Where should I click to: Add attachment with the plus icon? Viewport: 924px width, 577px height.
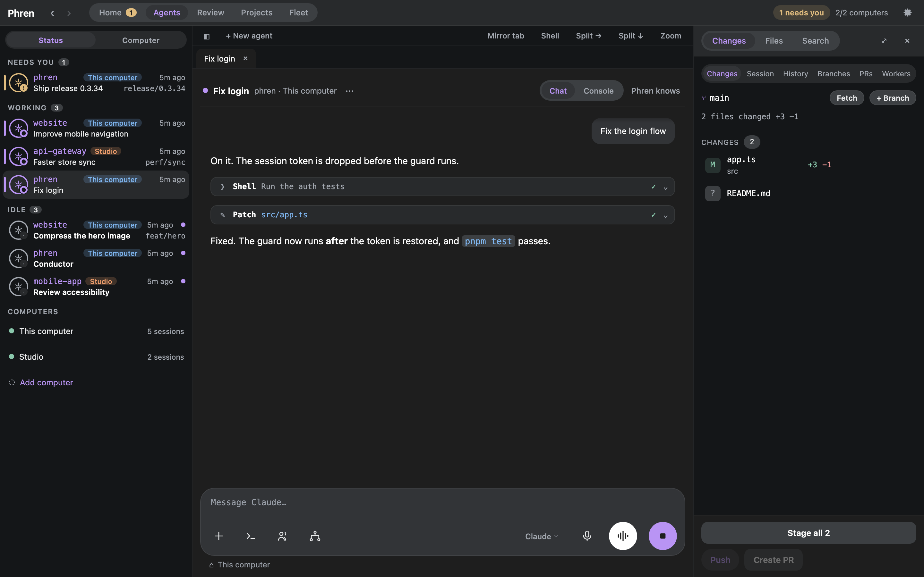pos(219,536)
